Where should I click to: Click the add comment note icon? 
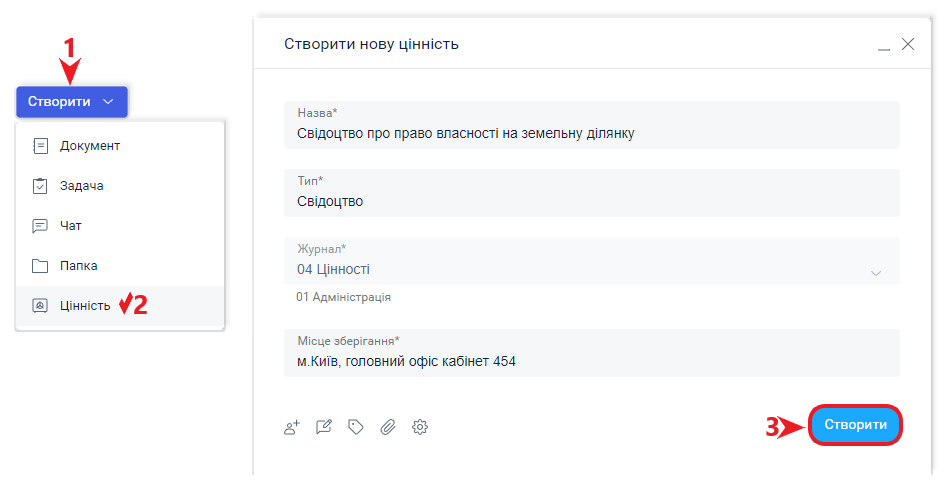[323, 427]
